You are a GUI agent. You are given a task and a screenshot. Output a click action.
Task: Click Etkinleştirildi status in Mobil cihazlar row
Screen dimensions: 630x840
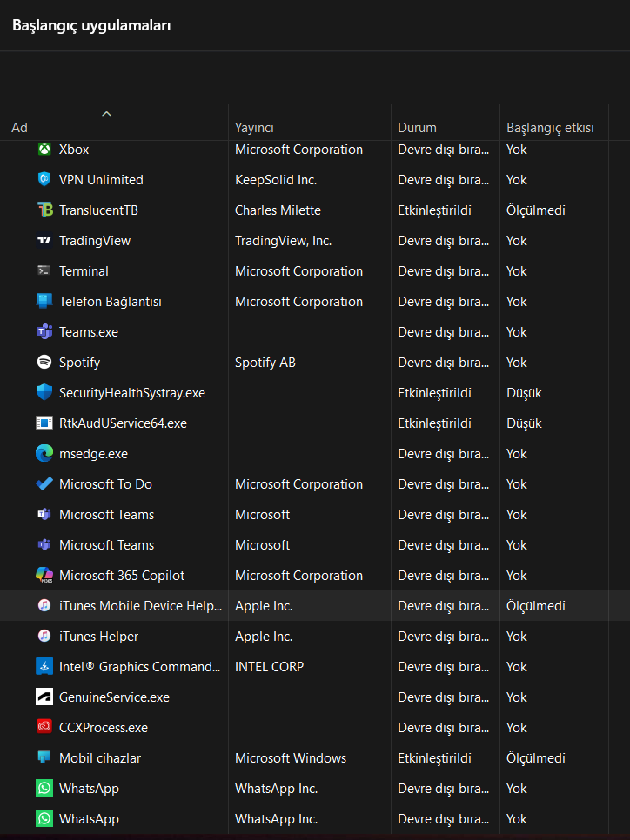point(434,758)
